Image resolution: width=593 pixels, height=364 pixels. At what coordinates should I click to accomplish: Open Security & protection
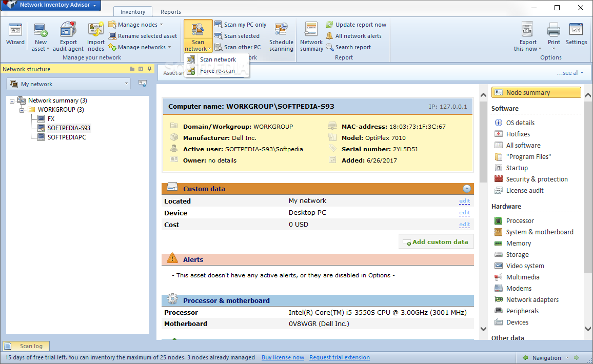(x=537, y=179)
